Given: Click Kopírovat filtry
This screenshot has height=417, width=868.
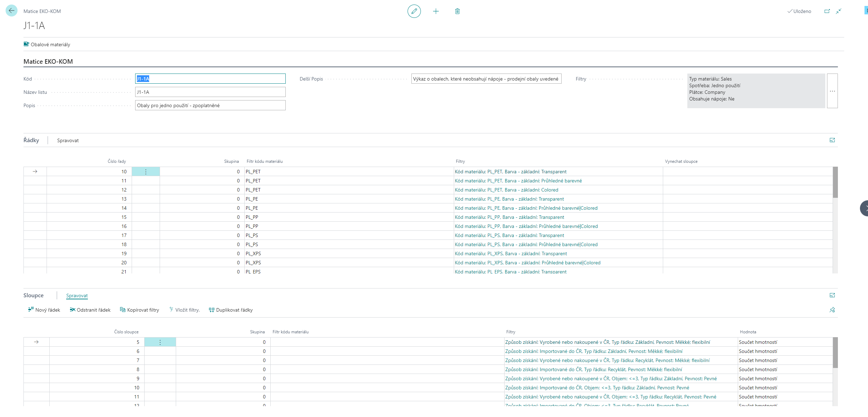Looking at the screenshot, I should [139, 310].
